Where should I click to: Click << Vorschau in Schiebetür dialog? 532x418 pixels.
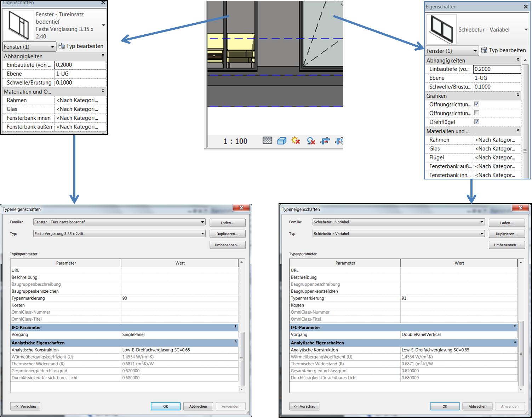(304, 406)
